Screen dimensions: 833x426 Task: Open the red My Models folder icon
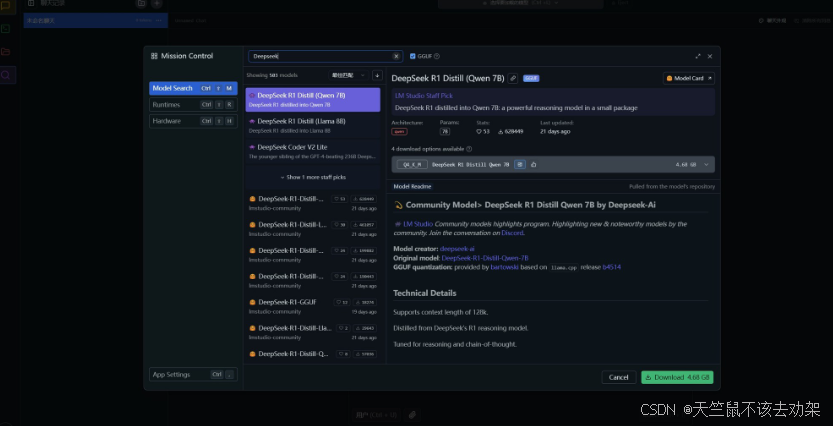6,52
